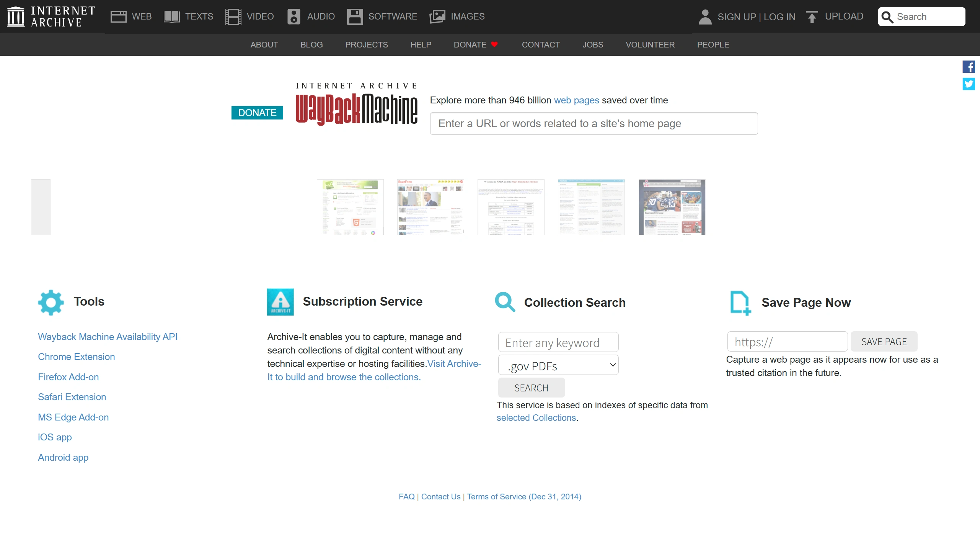The width and height of the screenshot is (980, 535).
Task: Expand the .gov PDFs collection dropdown
Action: 558,365
